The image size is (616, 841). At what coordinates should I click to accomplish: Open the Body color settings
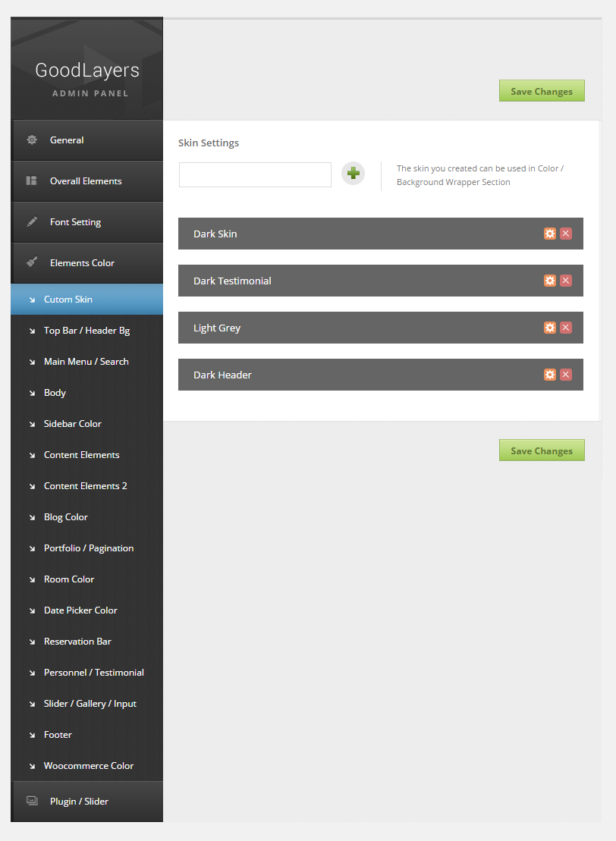87,393
